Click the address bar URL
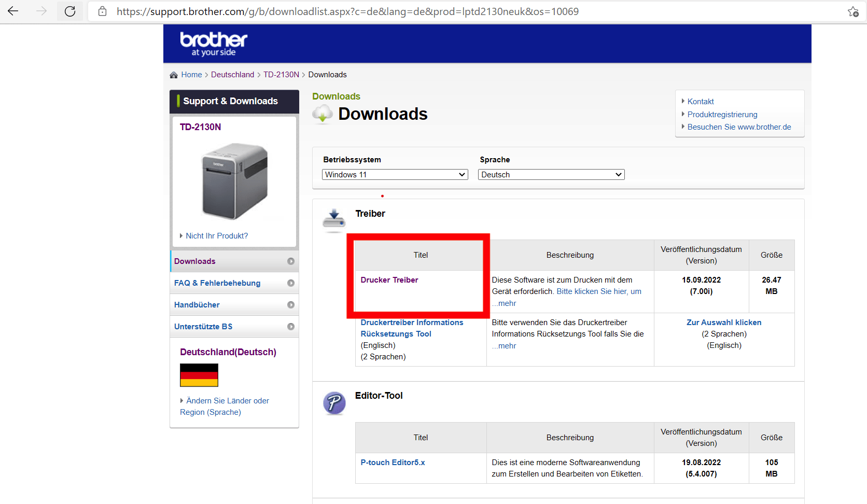Screen dimensions: 867x504 point(347,11)
